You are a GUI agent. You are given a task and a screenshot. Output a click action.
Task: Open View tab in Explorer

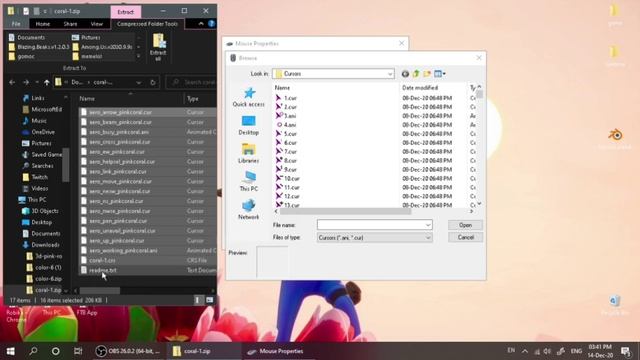pyautogui.click(x=96, y=24)
